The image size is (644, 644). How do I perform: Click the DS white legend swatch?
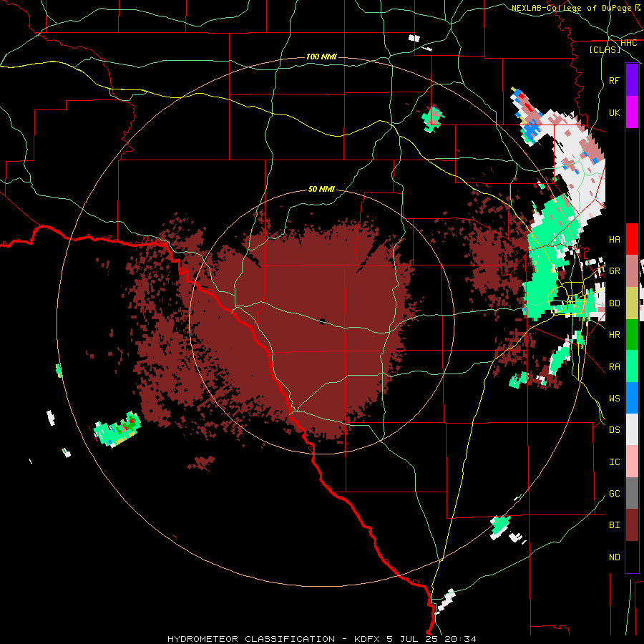(x=632, y=429)
